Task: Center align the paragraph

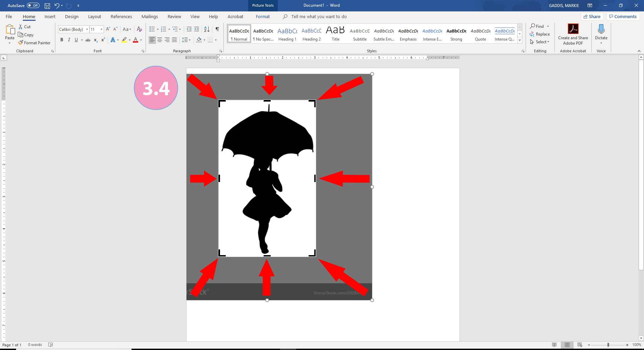Action: [x=160, y=40]
